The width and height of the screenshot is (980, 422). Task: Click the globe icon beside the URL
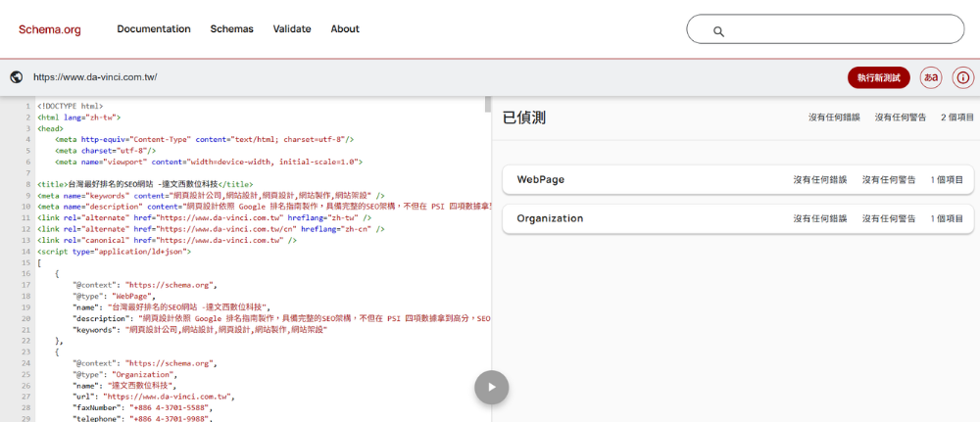(x=17, y=77)
